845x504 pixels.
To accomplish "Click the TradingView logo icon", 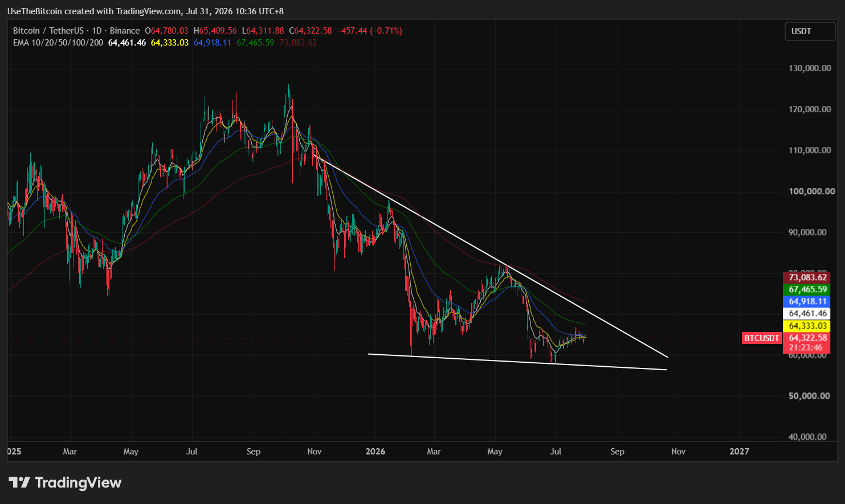I will (x=19, y=483).
